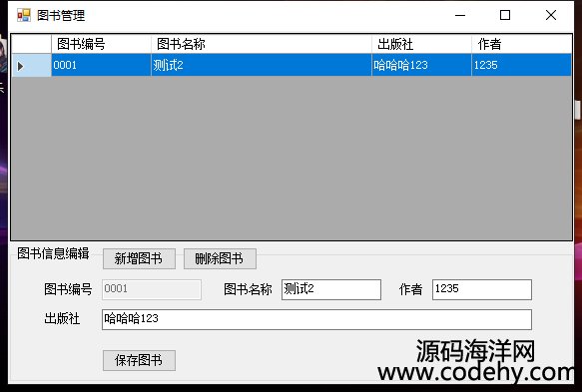Click the 保存图书 button
The image size is (582, 392).
(x=139, y=360)
